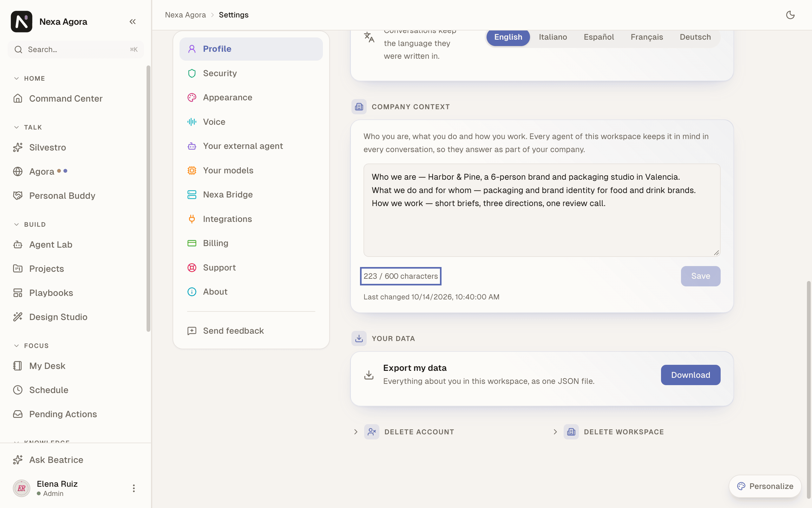Ask Beatrice from the sidebar footer

76,460
